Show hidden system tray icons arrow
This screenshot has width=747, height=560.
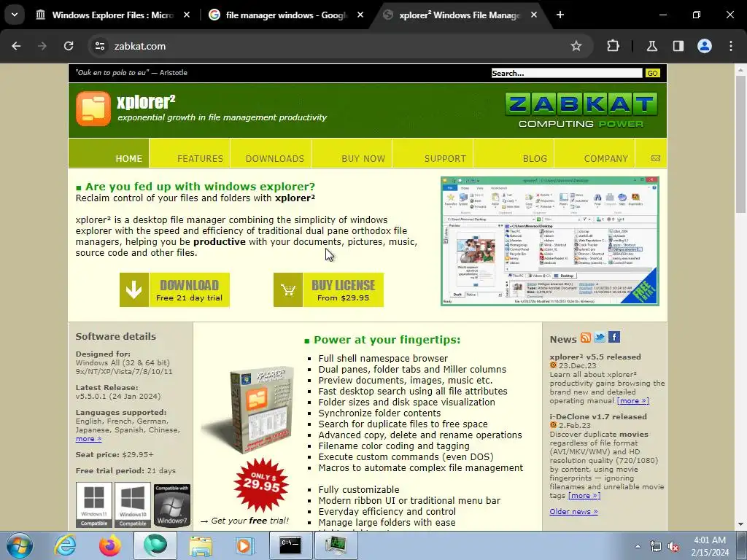click(638, 546)
